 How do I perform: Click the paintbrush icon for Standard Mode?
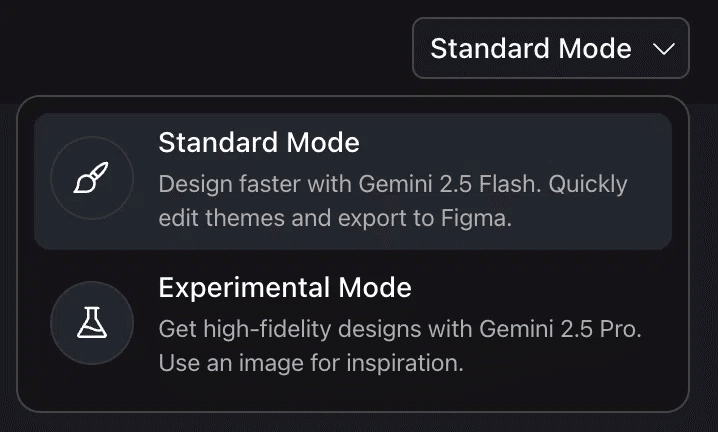point(91,178)
